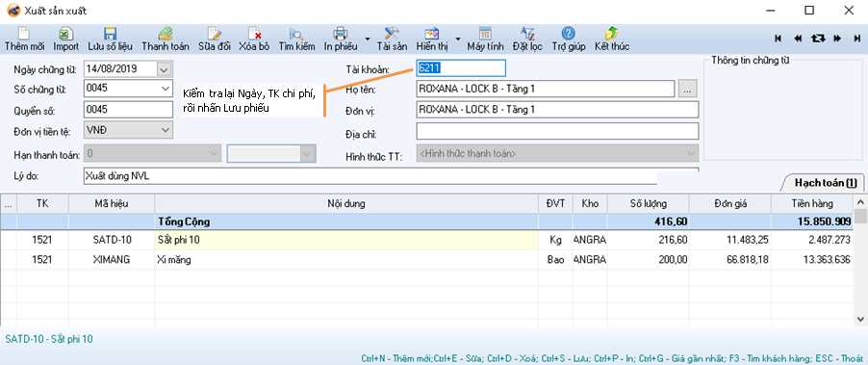
Task: Select the SATD-10 code cell
Action: (112, 241)
